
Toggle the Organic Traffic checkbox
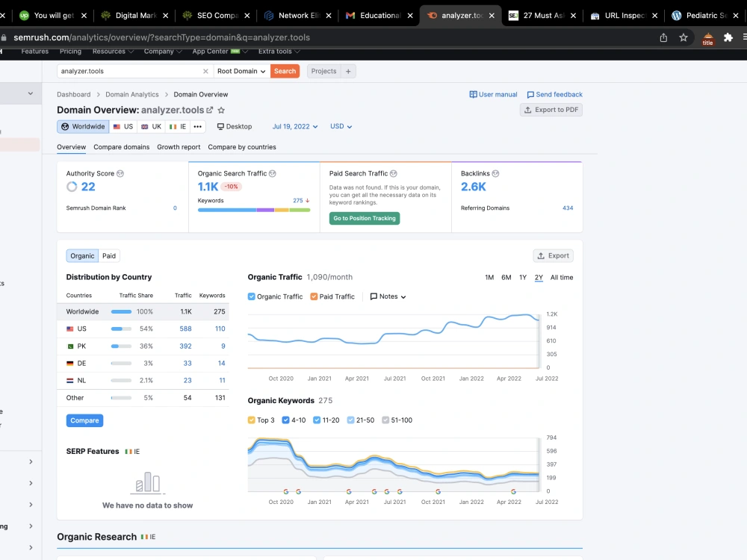[x=252, y=296]
